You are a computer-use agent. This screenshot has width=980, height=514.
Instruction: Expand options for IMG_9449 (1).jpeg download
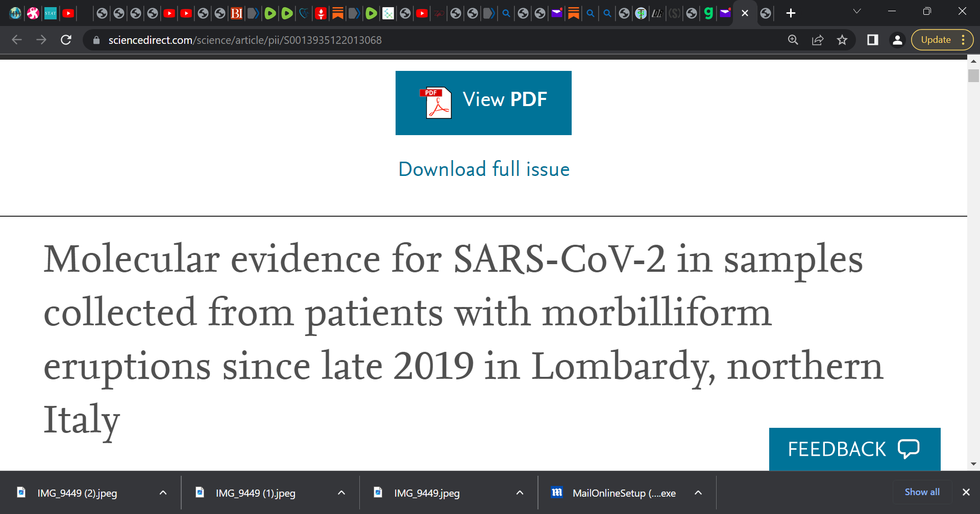pos(341,493)
